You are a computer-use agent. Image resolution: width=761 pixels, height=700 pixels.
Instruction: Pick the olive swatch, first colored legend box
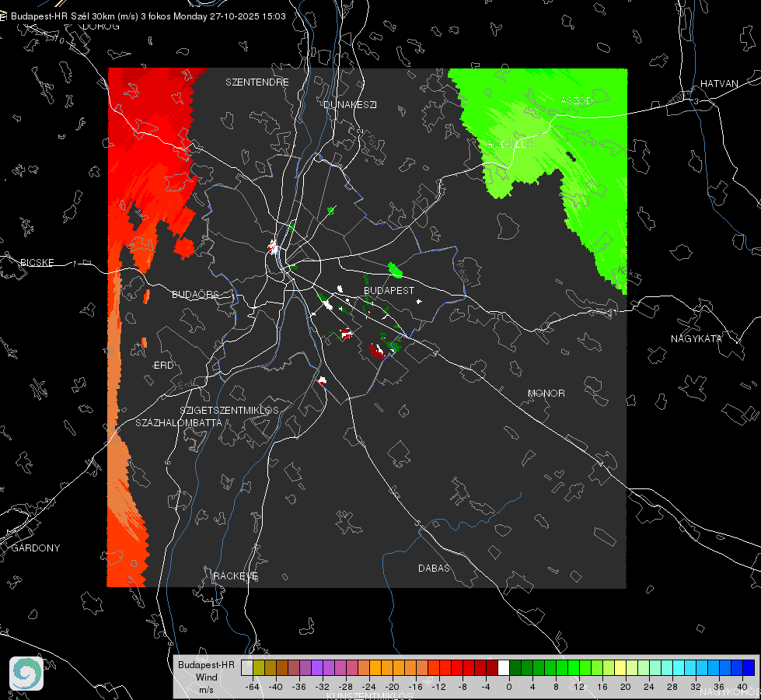point(259,667)
